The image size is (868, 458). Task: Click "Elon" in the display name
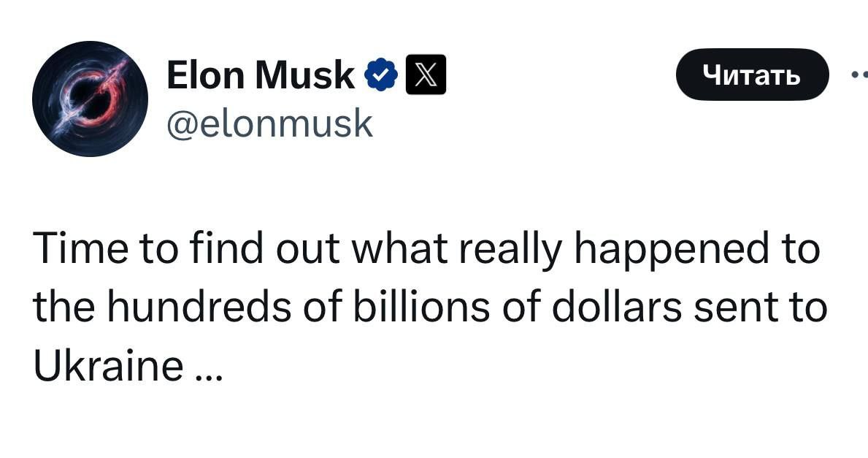[x=205, y=75]
